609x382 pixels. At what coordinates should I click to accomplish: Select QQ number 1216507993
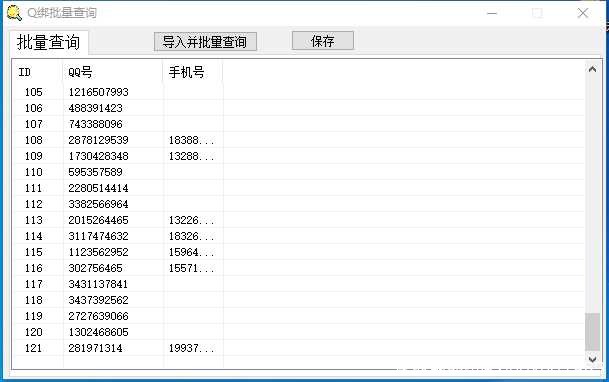(98, 92)
